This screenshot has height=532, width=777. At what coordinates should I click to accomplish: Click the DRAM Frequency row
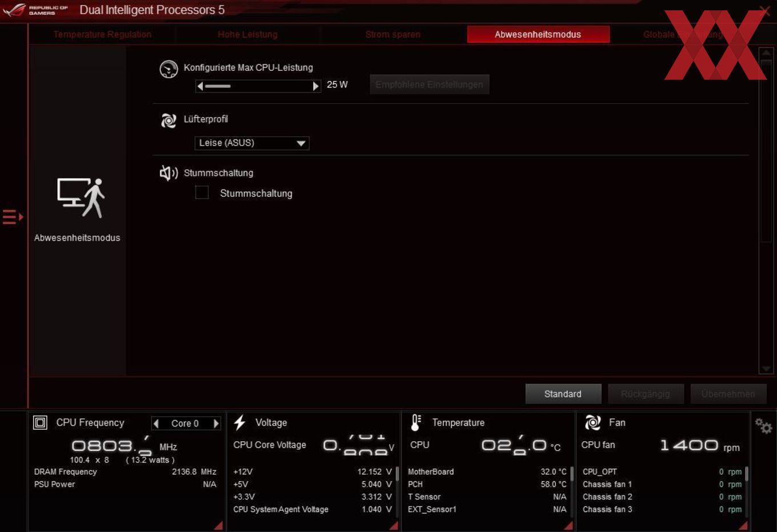coord(125,472)
